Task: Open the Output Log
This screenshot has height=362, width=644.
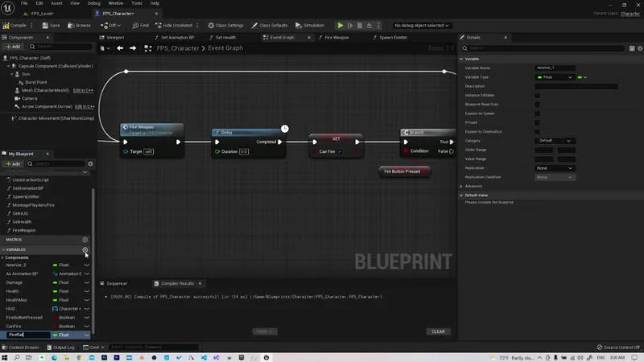Action: coord(61,348)
